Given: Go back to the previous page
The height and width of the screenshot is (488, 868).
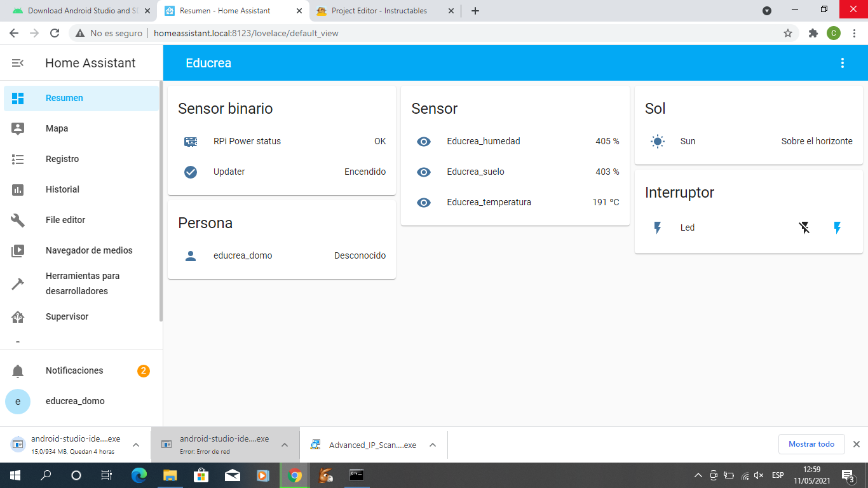Looking at the screenshot, I should [x=14, y=33].
